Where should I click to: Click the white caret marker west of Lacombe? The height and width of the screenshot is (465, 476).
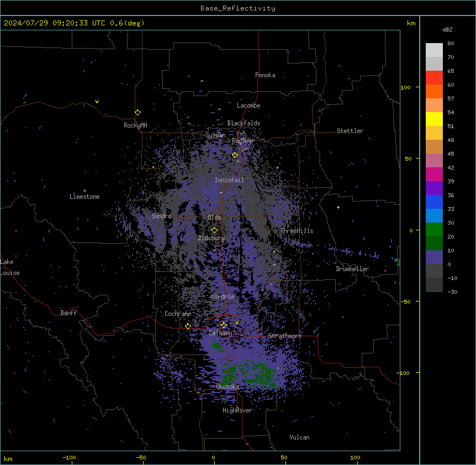click(x=219, y=109)
